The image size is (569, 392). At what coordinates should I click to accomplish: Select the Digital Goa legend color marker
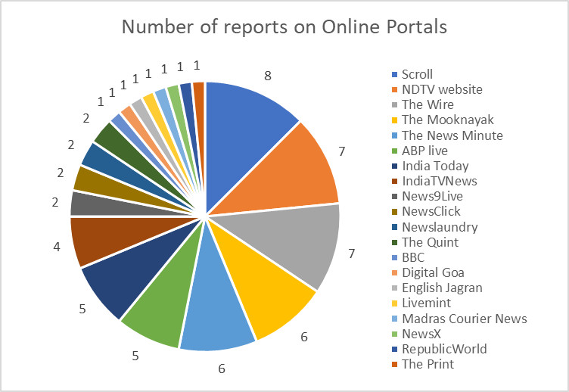(x=394, y=272)
